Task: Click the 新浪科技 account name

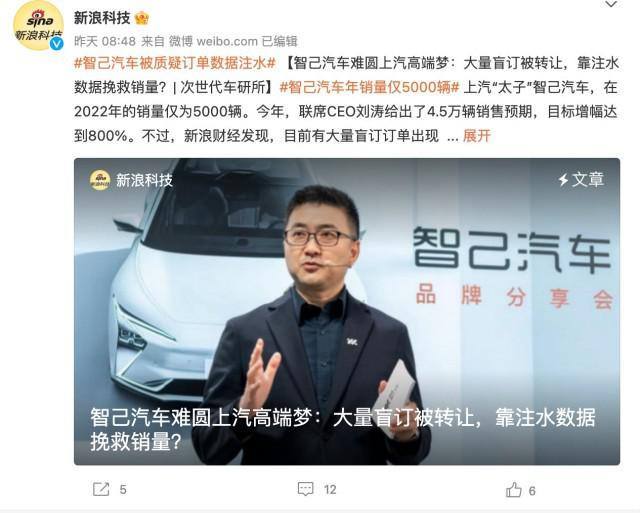Action: [x=102, y=18]
